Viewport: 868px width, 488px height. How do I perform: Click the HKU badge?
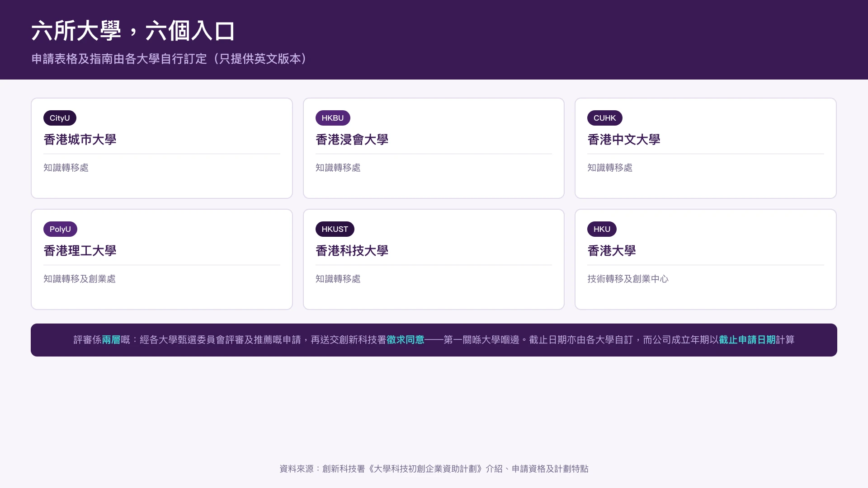tap(602, 229)
